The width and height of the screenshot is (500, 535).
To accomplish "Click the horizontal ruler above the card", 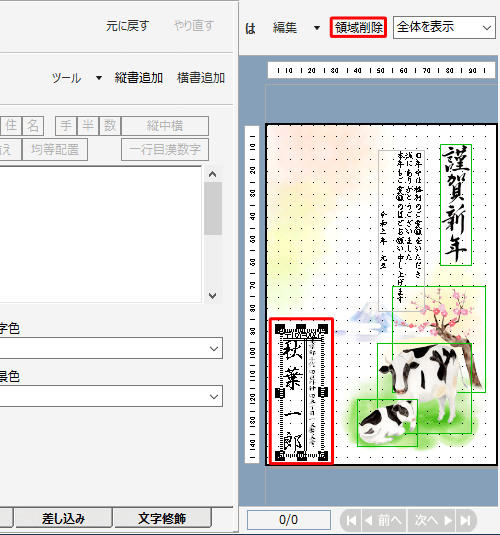I will tap(381, 70).
